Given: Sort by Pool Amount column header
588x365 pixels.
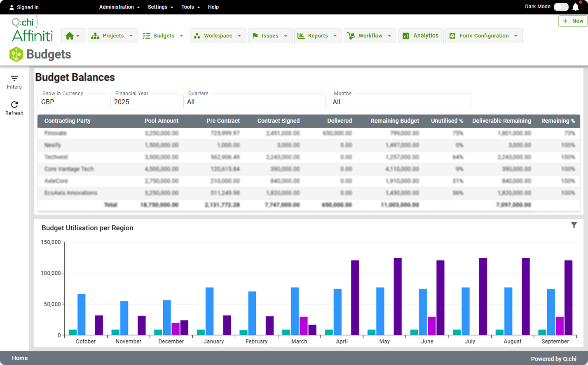Looking at the screenshot, I should pyautogui.click(x=161, y=121).
